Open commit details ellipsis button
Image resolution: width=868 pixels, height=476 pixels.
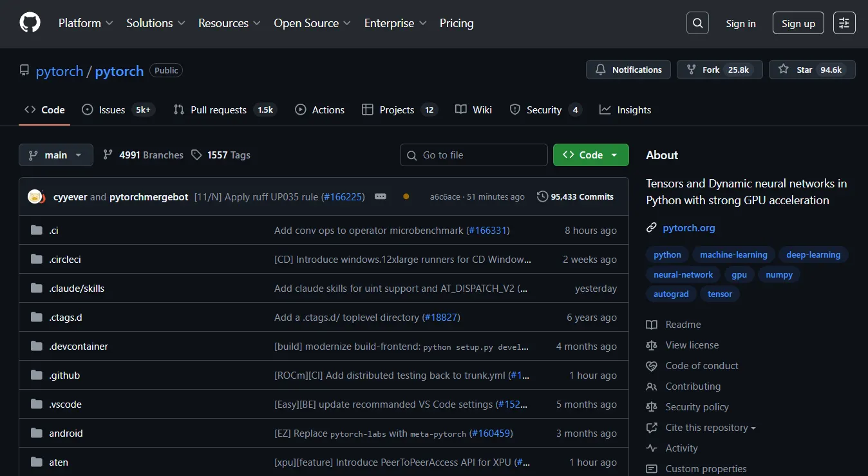pyautogui.click(x=381, y=196)
